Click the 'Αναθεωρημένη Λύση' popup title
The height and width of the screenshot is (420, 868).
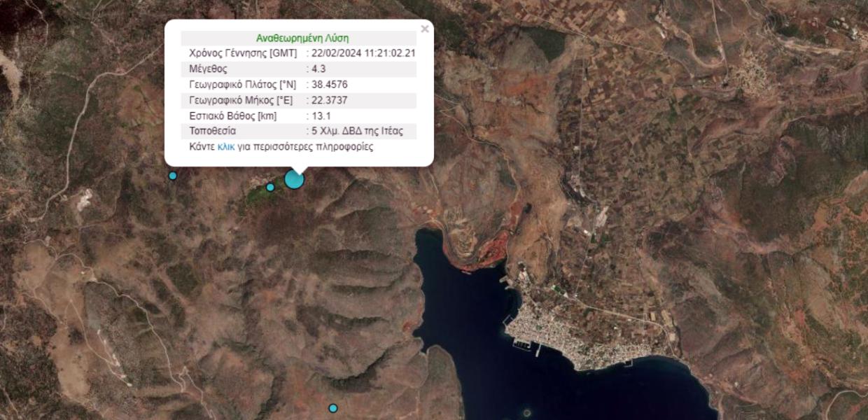pyautogui.click(x=302, y=38)
